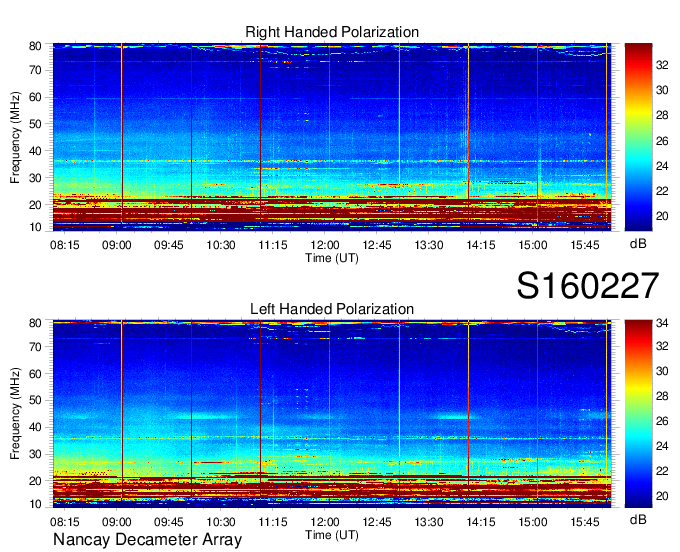The height and width of the screenshot is (552, 680).
Task: Click the 09:00 time tick in bottom plot
Action: 117,522
